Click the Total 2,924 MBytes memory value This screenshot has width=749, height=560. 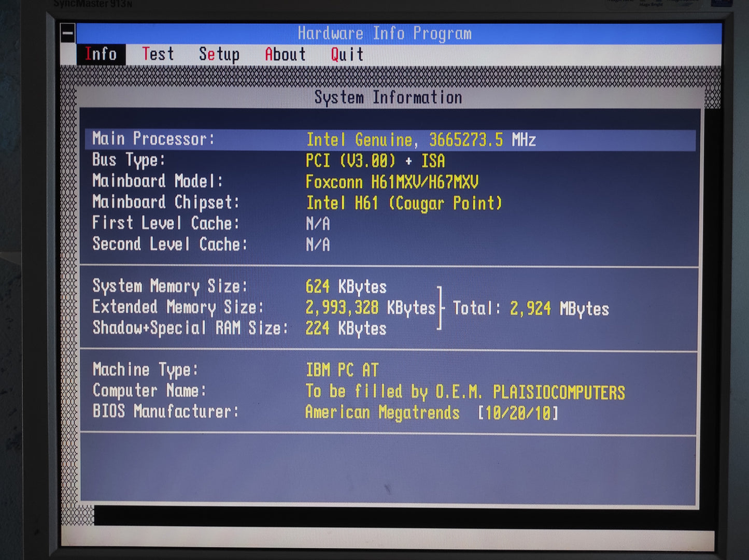(x=559, y=309)
